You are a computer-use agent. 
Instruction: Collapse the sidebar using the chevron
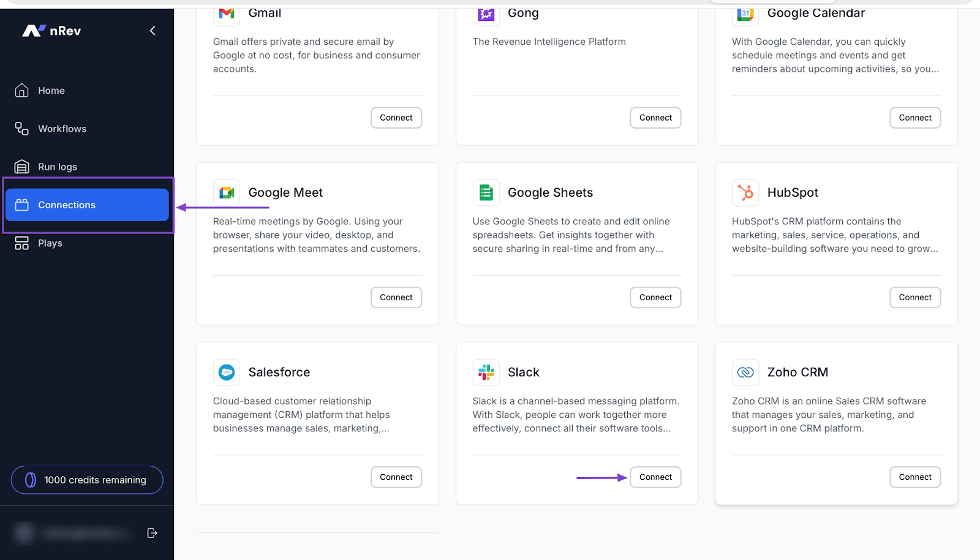pyautogui.click(x=152, y=30)
